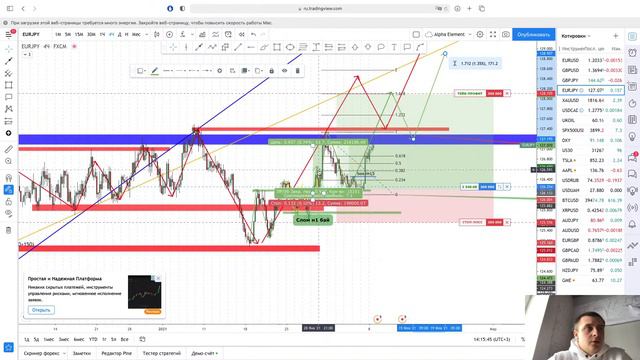Open background fill dropdown in floating drawing toolbar

coord(142,71)
